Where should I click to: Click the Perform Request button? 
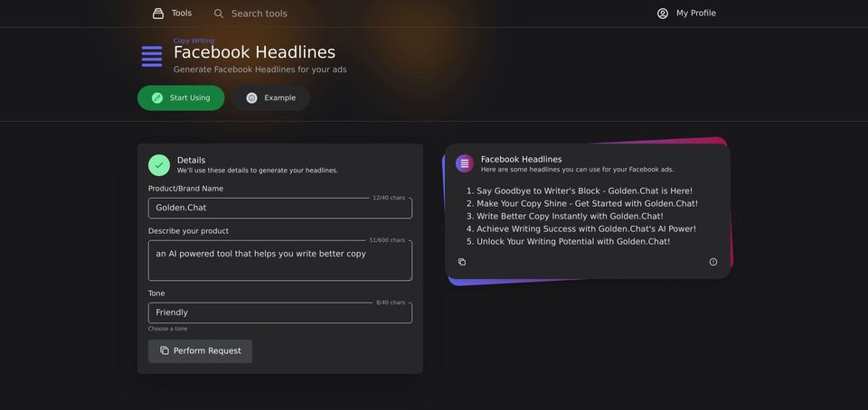[200, 351]
